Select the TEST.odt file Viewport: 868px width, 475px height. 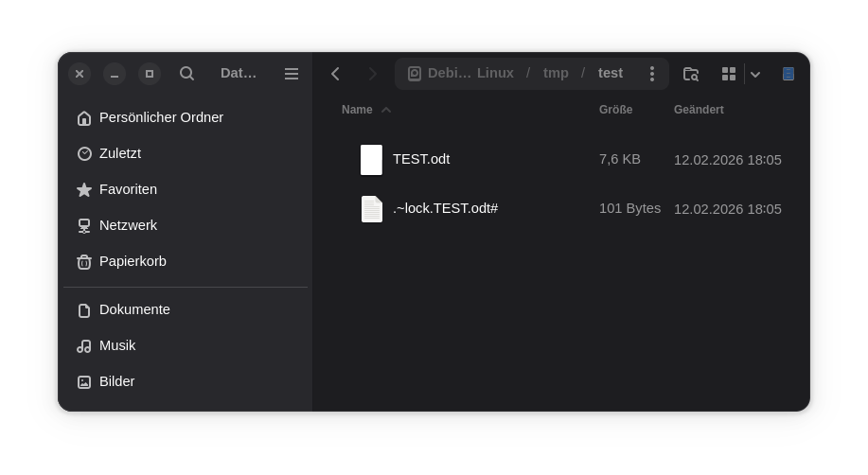pyautogui.click(x=421, y=159)
